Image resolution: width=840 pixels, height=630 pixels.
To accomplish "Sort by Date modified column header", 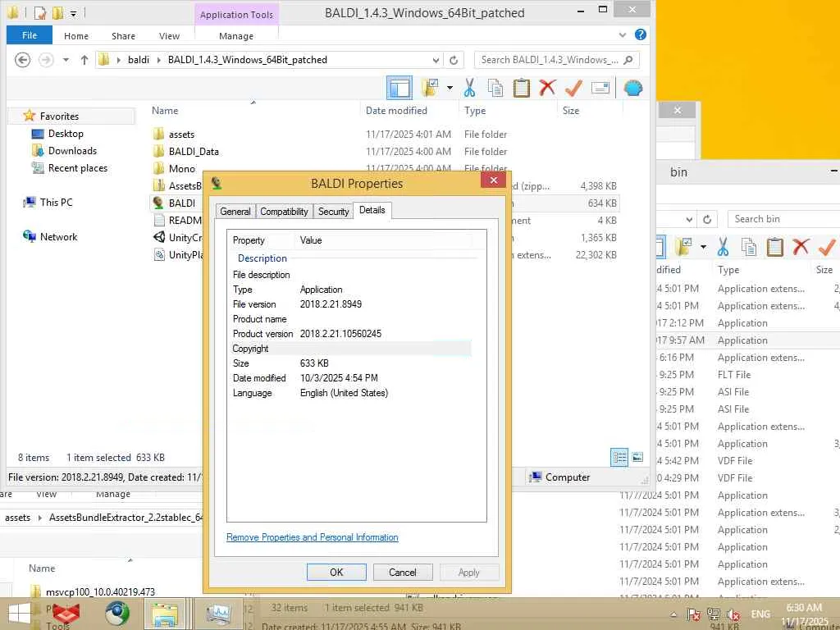I will (x=396, y=111).
